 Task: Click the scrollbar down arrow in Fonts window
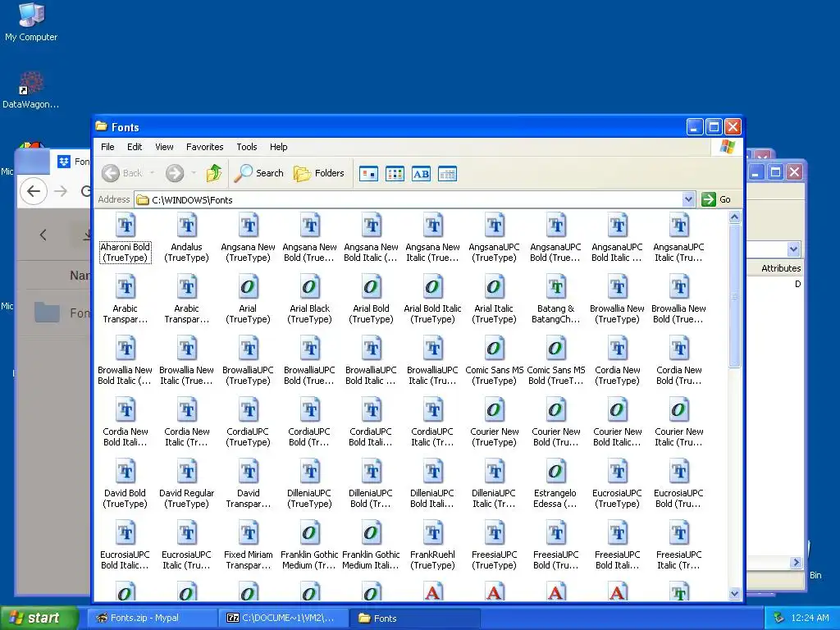click(x=734, y=594)
